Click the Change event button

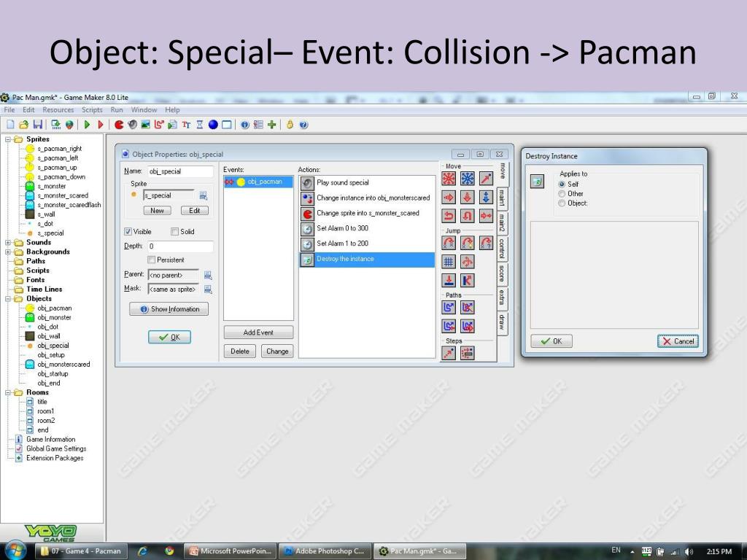click(277, 351)
